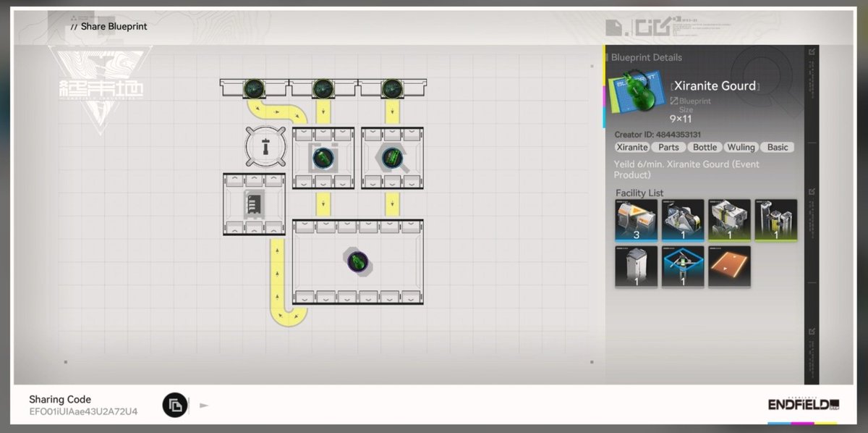Select the Parts tag
The width and height of the screenshot is (868, 433).
click(x=668, y=147)
